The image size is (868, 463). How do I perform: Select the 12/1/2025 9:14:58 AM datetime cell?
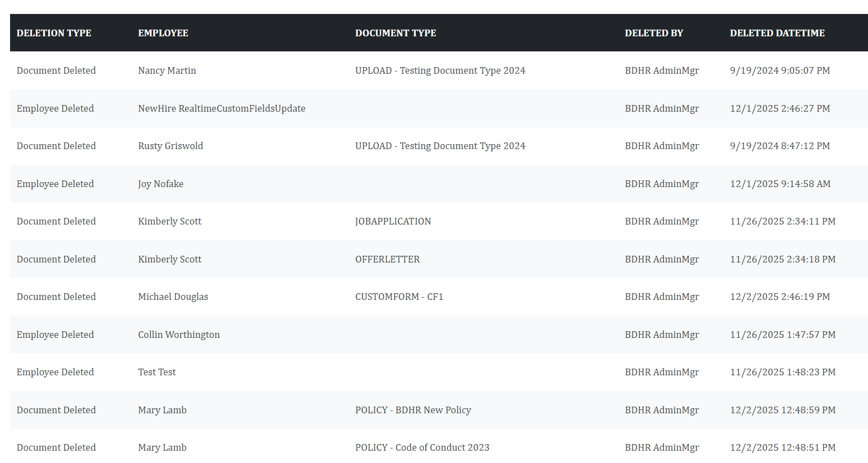pos(780,184)
